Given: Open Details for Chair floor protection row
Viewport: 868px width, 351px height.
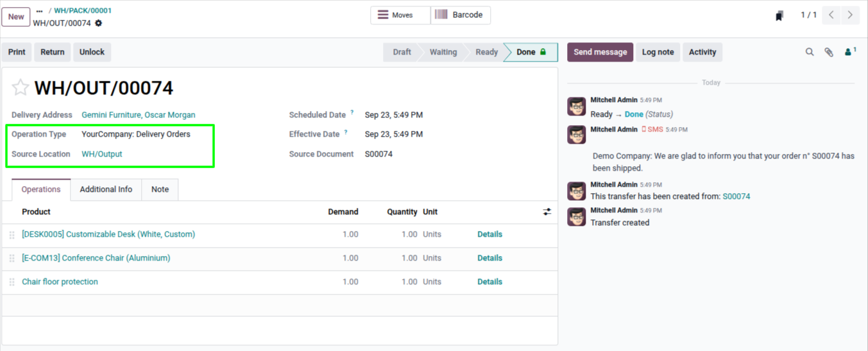Looking at the screenshot, I should [x=489, y=282].
